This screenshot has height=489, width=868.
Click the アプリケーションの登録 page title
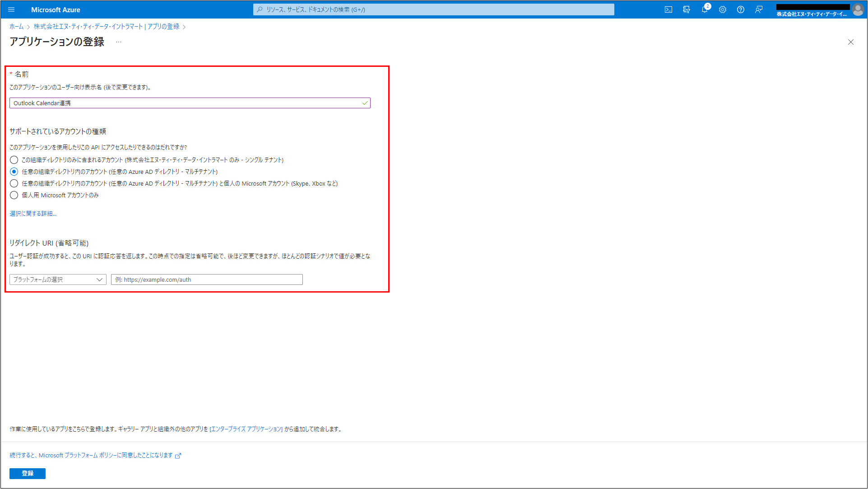57,42
